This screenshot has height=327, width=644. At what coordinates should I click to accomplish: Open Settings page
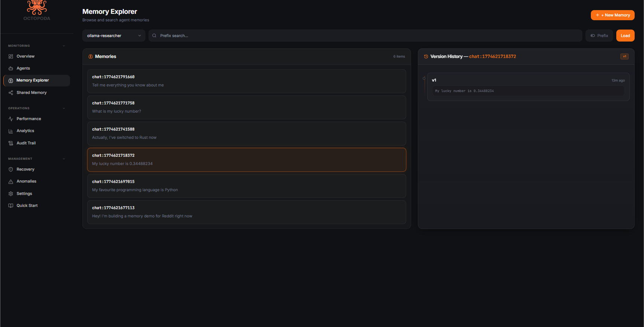(24, 194)
